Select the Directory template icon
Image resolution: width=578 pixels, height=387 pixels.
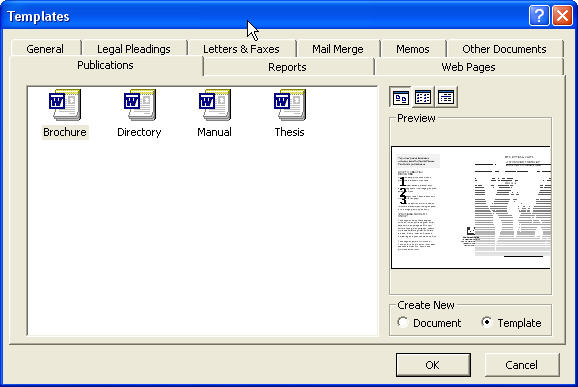[140, 105]
